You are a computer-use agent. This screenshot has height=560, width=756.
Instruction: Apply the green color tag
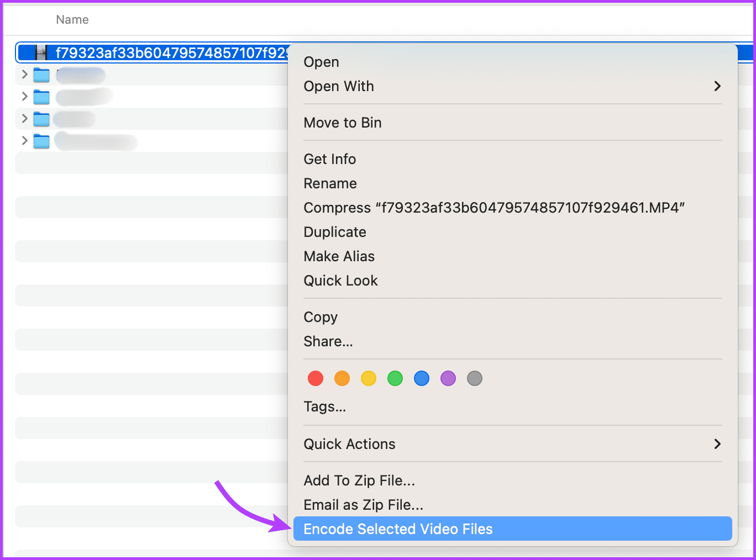click(395, 378)
